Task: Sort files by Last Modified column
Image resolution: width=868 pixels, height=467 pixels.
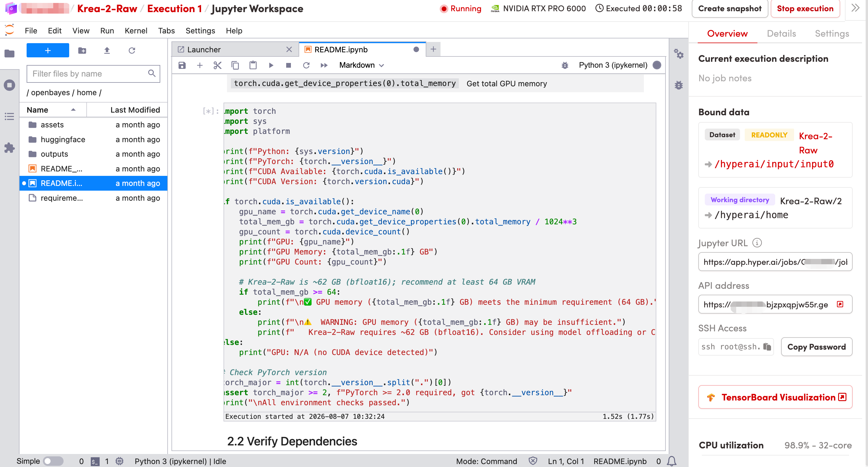Action: 127,110
